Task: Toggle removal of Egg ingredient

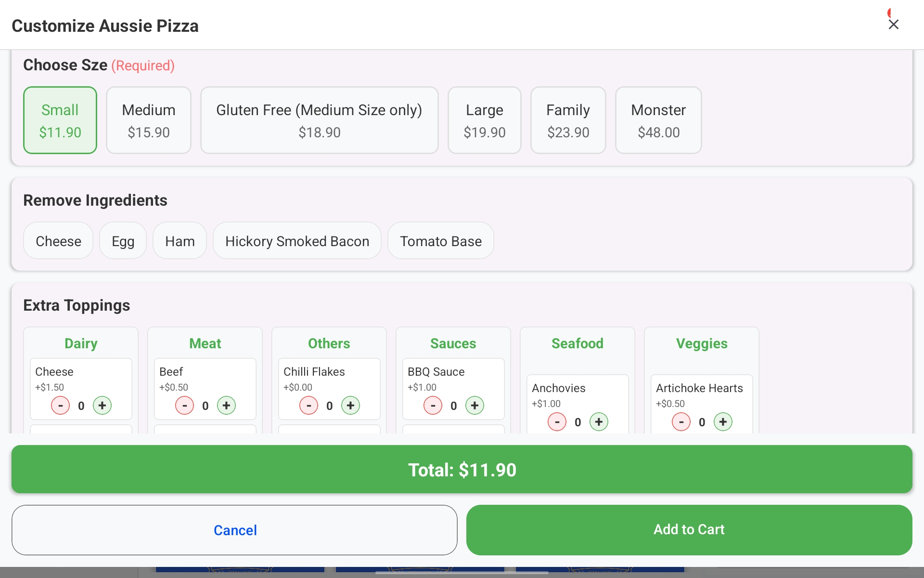Action: click(x=123, y=241)
